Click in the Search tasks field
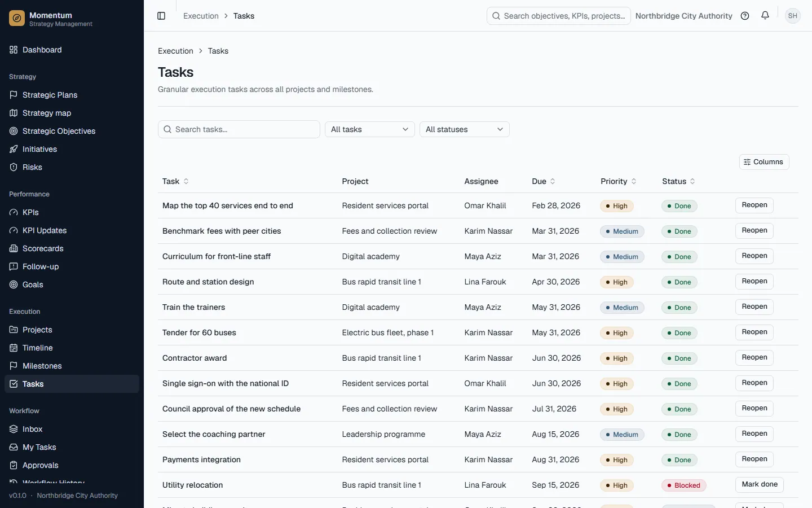812x508 pixels. (239, 129)
